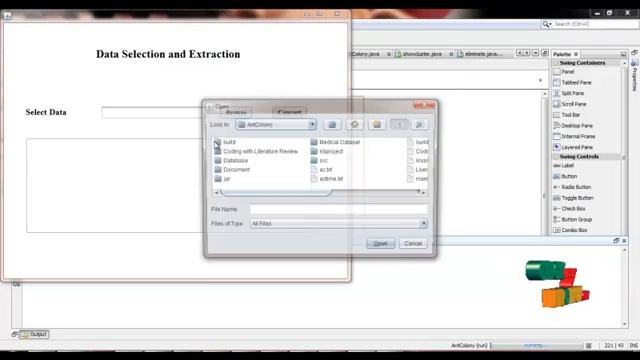Viewport: 640px width, 360px height.
Task: Select the Database folder
Action: click(x=231, y=160)
